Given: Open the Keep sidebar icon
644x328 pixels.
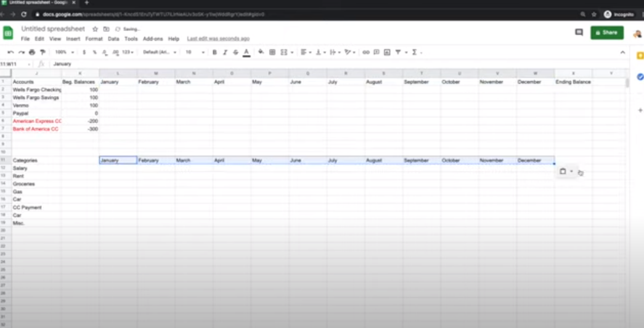Looking at the screenshot, I should [x=640, y=56].
